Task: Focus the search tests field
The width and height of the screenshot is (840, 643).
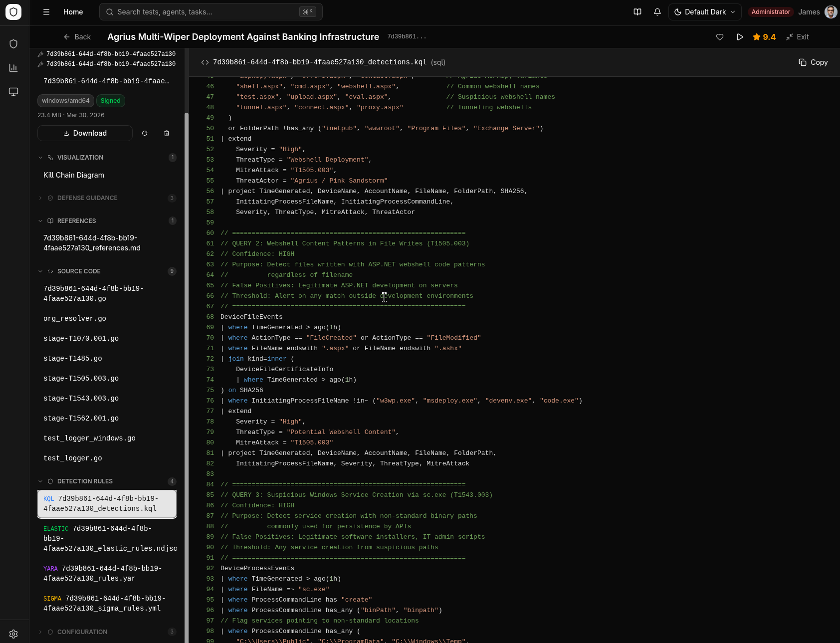Action: [211, 12]
